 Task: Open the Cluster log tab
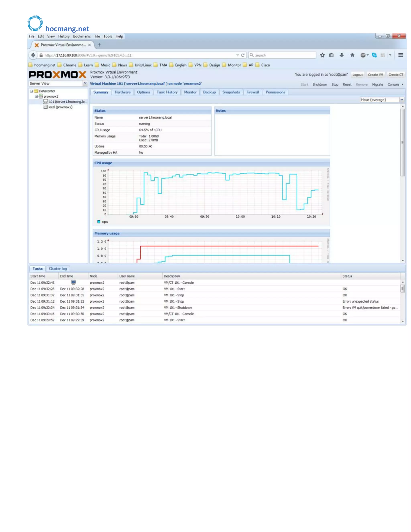(58, 268)
